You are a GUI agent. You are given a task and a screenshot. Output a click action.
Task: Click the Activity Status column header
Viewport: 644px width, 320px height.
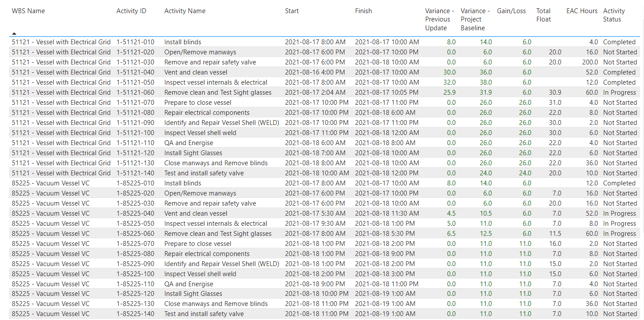click(x=614, y=15)
